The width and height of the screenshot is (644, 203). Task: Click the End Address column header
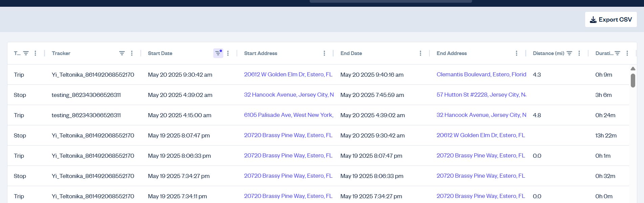tap(451, 53)
